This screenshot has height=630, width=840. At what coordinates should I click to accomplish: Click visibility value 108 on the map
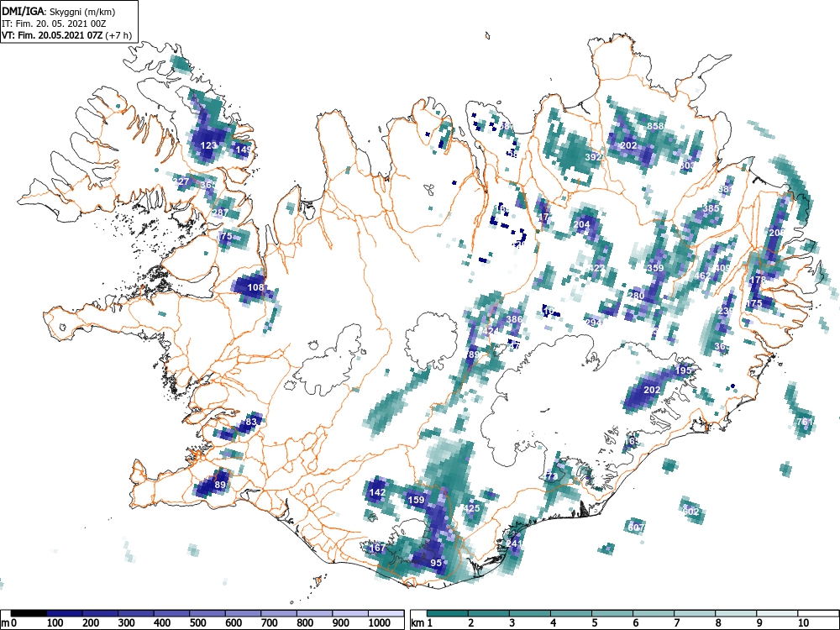[x=255, y=287]
